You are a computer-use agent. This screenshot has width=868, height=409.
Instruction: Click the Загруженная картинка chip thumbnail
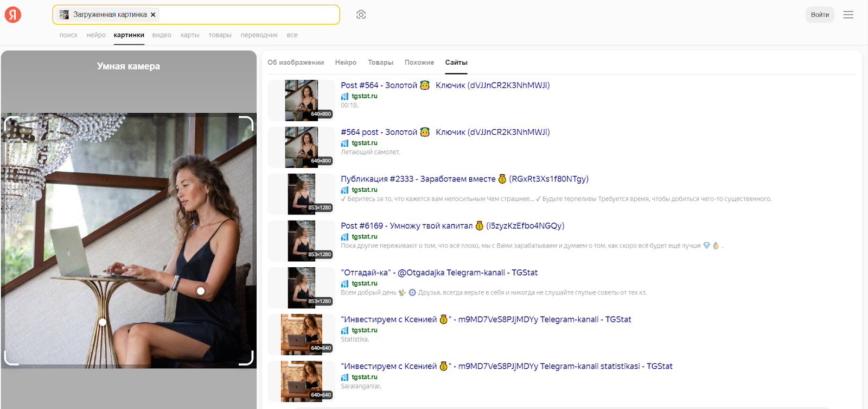click(x=64, y=15)
